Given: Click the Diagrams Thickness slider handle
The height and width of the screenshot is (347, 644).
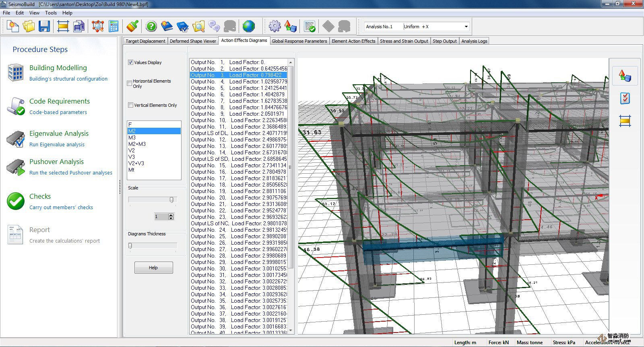Looking at the screenshot, I should click(130, 246).
